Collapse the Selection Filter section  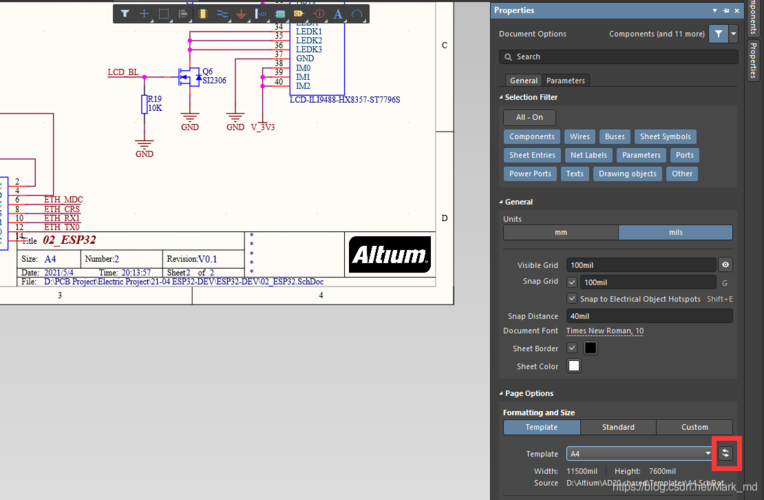(528, 97)
